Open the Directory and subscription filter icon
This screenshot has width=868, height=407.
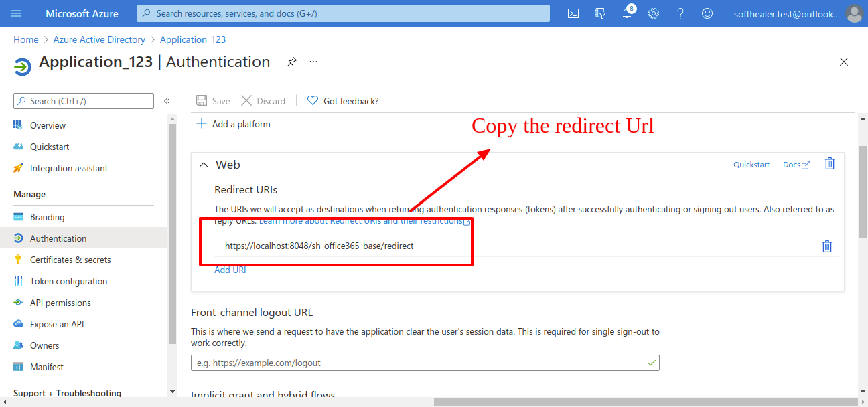coord(600,13)
